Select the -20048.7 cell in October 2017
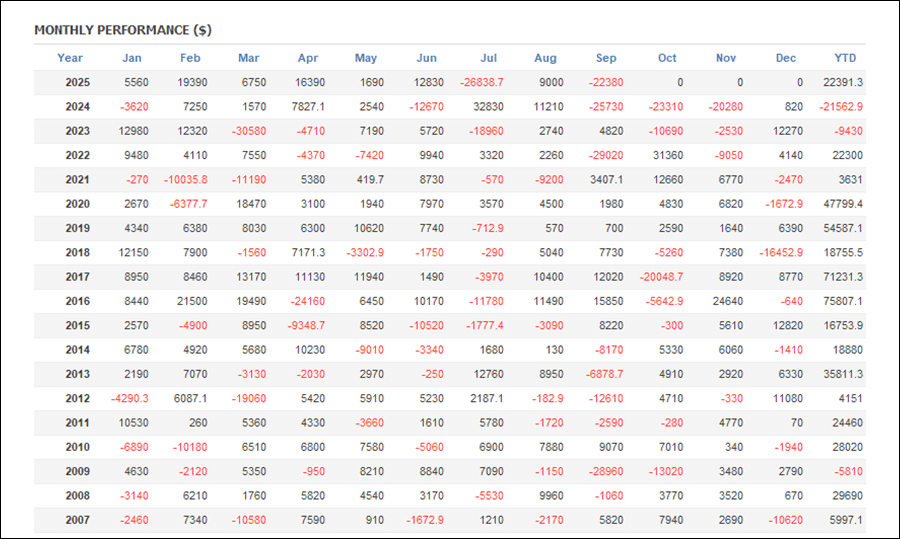Image resolution: width=900 pixels, height=539 pixels. [661, 277]
